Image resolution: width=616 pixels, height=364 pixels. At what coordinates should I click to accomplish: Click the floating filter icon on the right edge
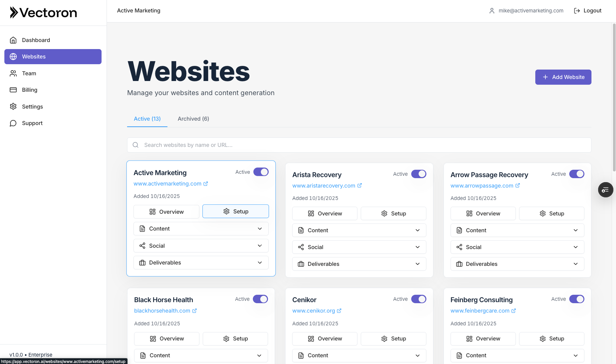606,190
